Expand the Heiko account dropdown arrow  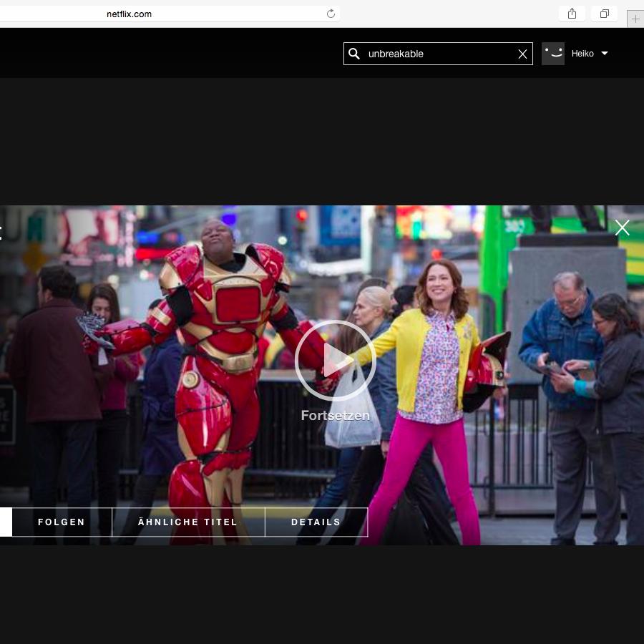click(x=604, y=54)
